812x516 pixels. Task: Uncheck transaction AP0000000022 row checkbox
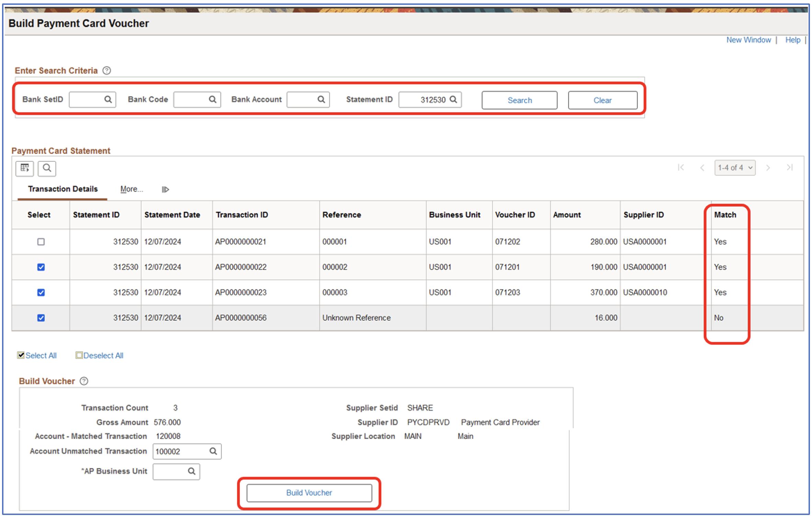(41, 267)
